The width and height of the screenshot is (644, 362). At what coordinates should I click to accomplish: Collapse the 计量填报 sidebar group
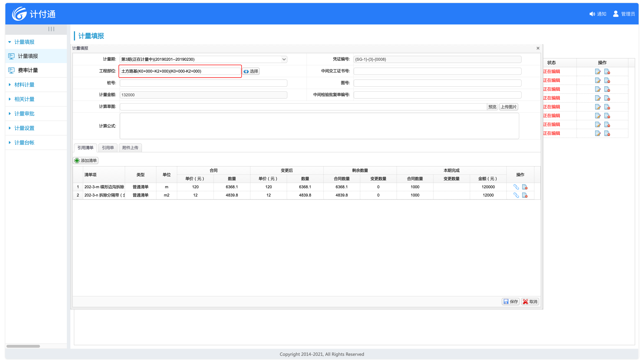coord(24,42)
